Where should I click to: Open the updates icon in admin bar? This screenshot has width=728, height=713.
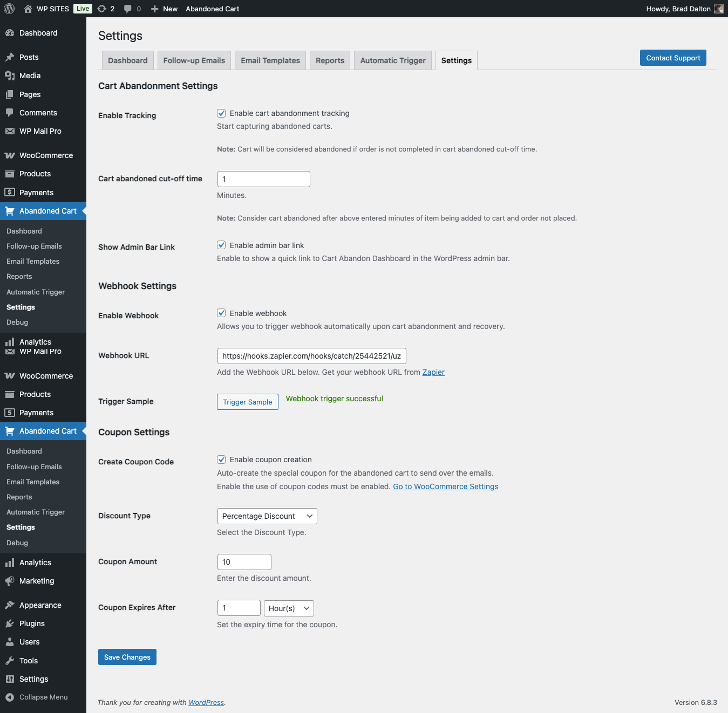101,9
